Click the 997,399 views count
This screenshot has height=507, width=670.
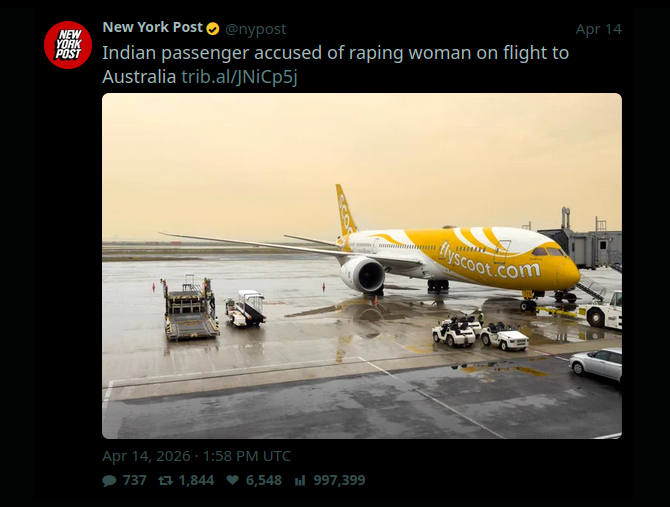coord(339,481)
